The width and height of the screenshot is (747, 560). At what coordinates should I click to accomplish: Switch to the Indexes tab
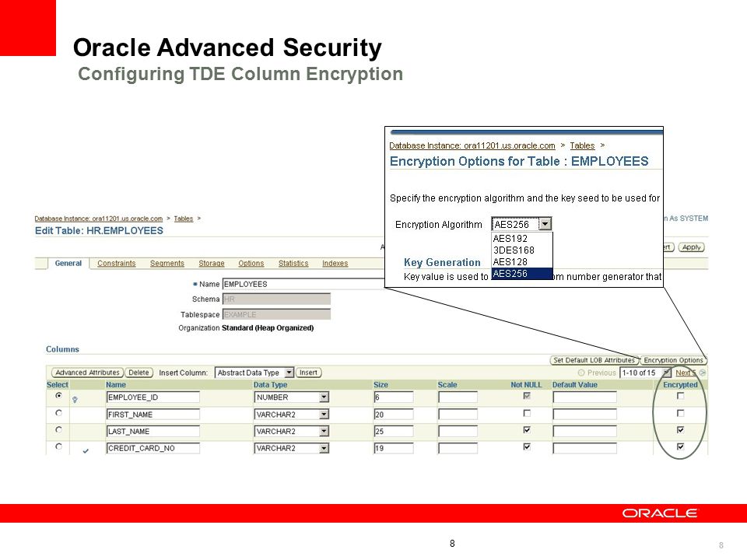(x=335, y=264)
